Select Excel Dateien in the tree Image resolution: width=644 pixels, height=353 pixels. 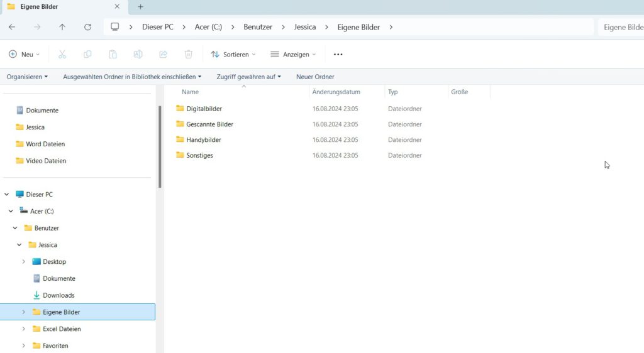tap(62, 329)
